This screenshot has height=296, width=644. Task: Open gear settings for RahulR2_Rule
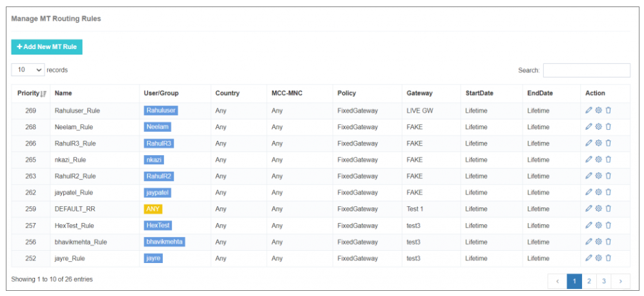(598, 176)
